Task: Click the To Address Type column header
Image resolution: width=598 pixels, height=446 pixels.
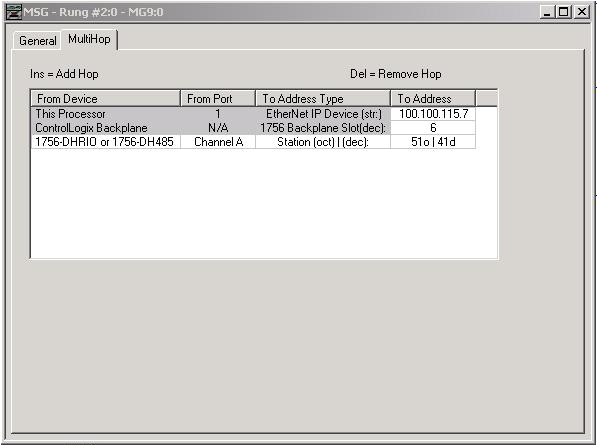Action: click(x=323, y=98)
